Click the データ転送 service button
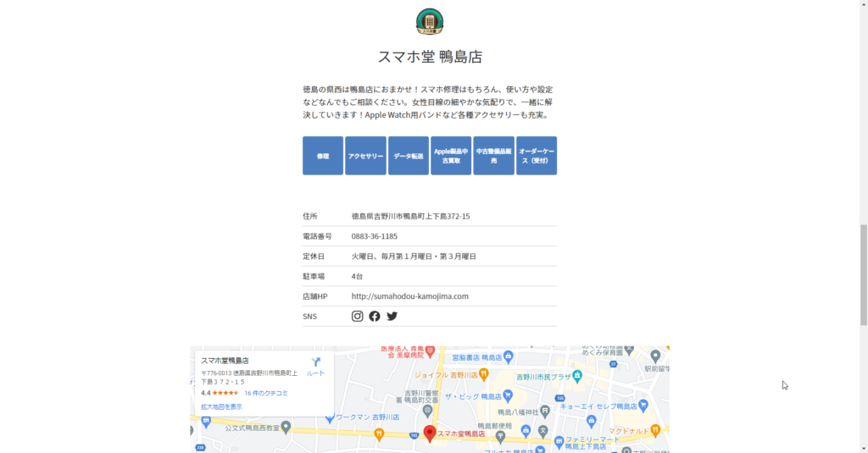This screenshot has height=453, width=868. point(409,156)
